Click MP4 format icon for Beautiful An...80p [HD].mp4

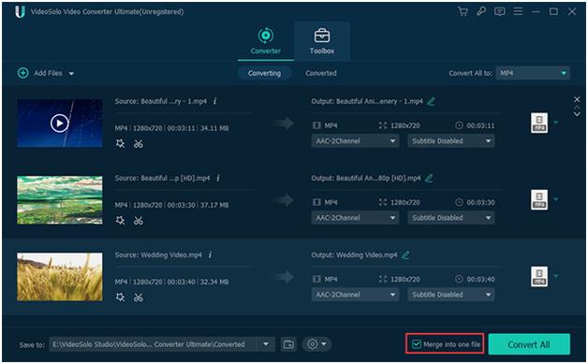pos(539,199)
